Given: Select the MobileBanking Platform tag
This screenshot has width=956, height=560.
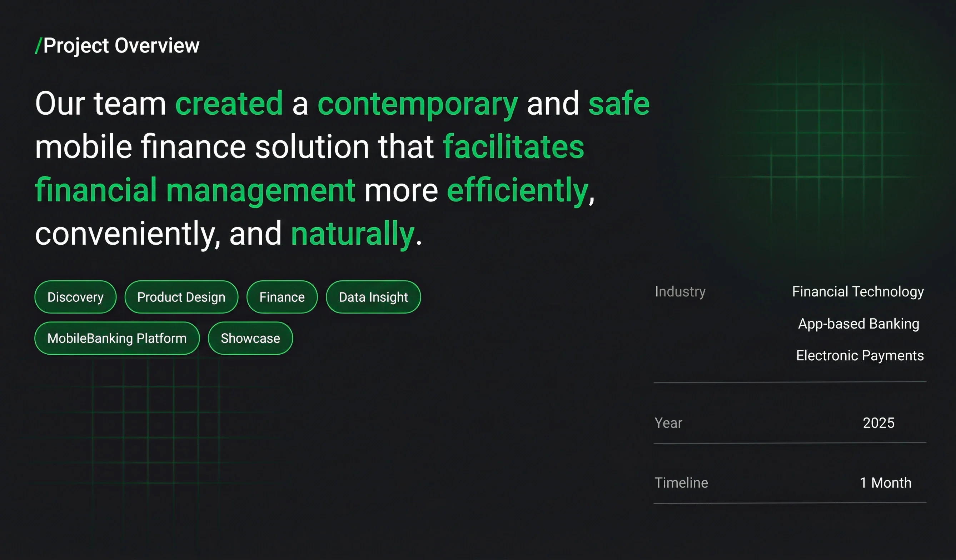Looking at the screenshot, I should (117, 338).
